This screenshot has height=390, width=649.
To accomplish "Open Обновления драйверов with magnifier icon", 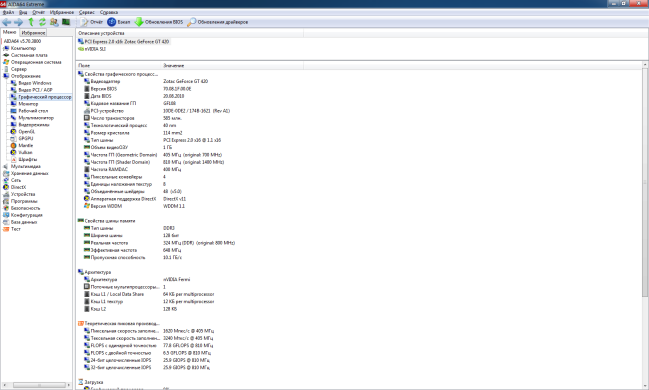I will 218,22.
